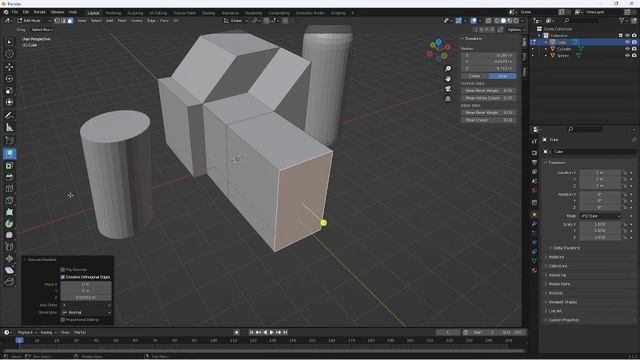640x360 pixels.
Task: Switch to the Shading workspace tab
Action: (x=209, y=13)
